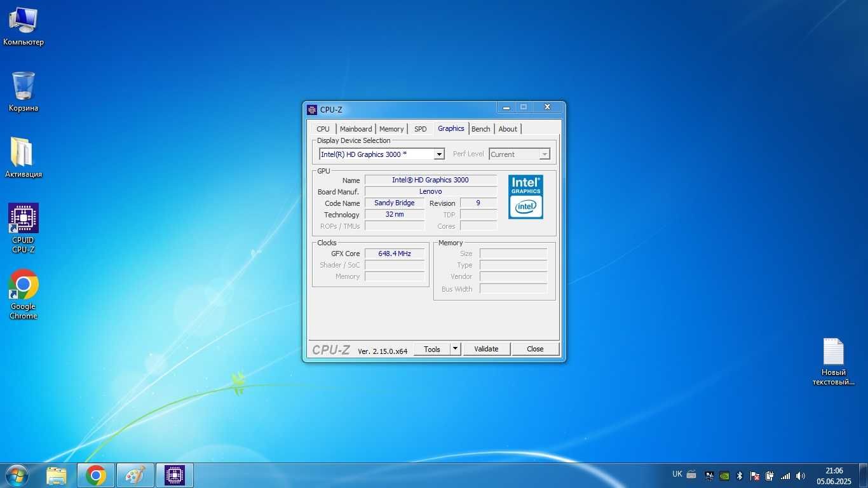Click the Show desktop strip
Viewport: 868px width, 488px height.
click(x=863, y=475)
